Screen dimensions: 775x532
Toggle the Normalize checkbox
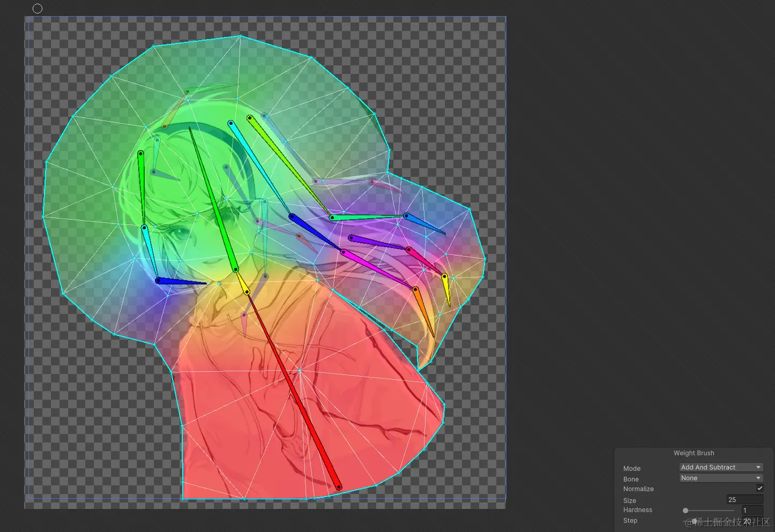[x=759, y=488]
